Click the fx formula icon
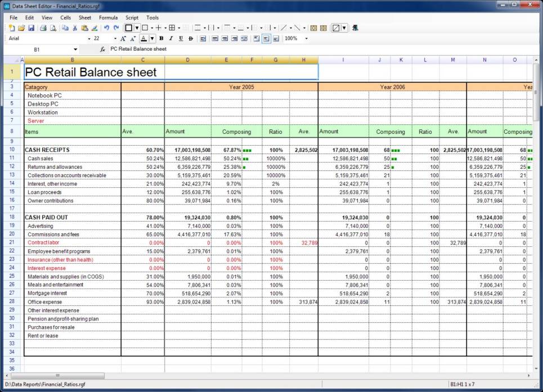543x392 pixels. click(x=102, y=49)
